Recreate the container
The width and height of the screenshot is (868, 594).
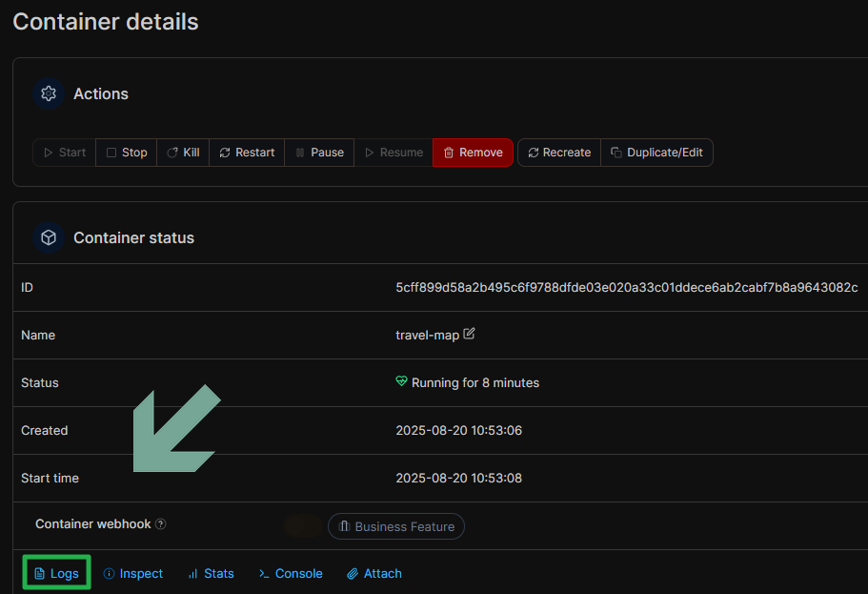559,153
